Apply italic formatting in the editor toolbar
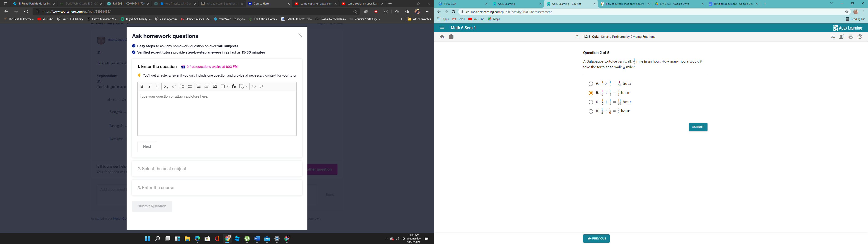This screenshot has height=244, width=868. pos(149,86)
